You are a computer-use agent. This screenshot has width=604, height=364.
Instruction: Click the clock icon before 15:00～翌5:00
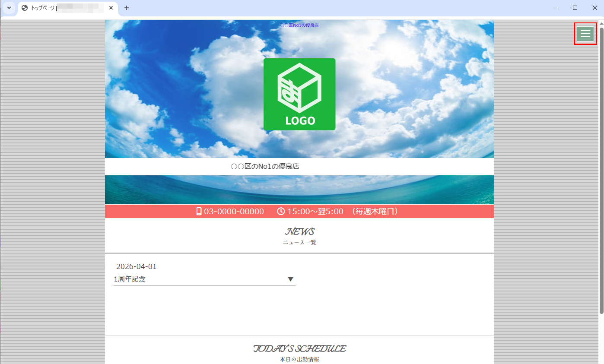tap(281, 211)
